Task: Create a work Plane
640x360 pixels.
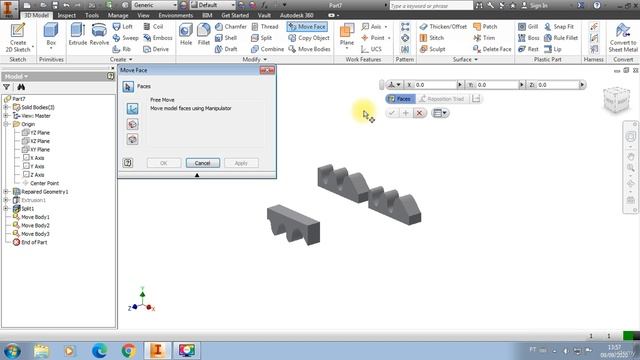Action: [347, 36]
